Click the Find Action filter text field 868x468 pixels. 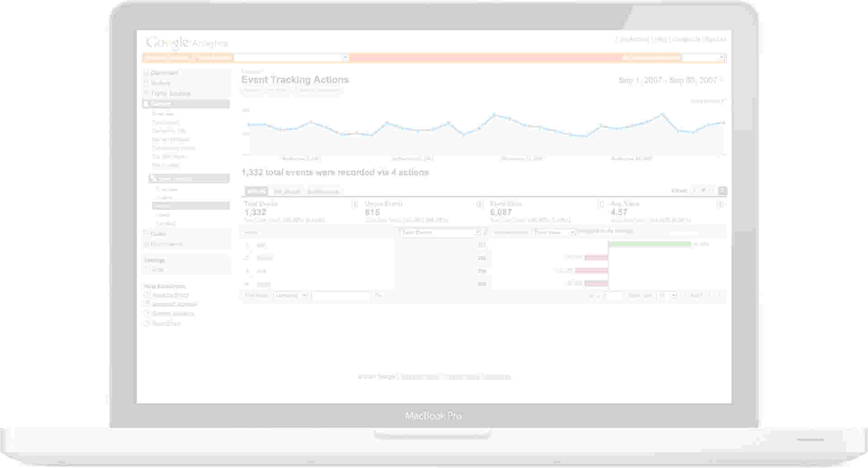340,296
